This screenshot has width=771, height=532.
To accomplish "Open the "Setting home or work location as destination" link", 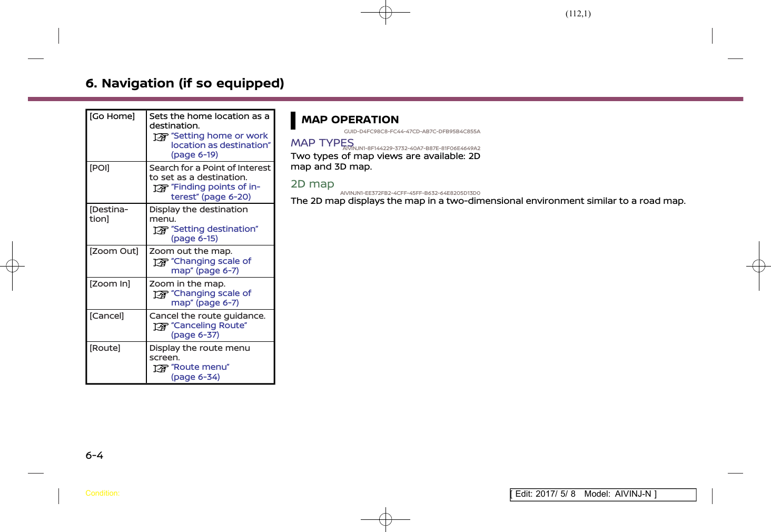I will pos(221,145).
